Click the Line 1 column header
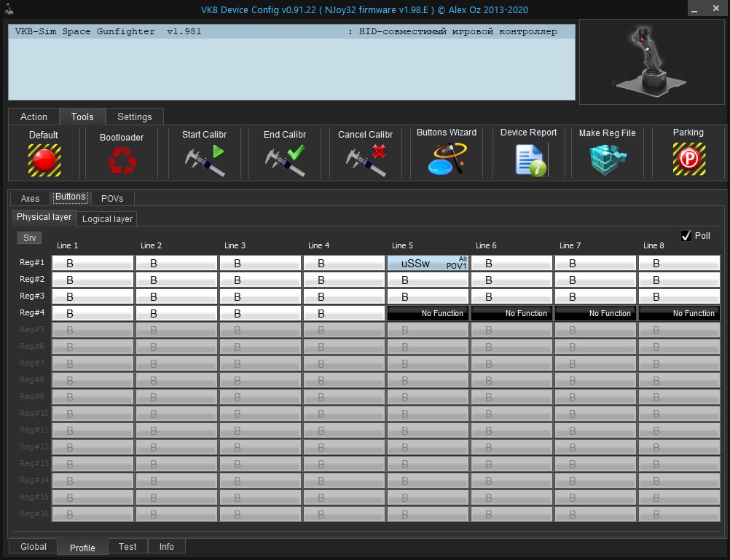This screenshot has width=730, height=560. [x=68, y=245]
